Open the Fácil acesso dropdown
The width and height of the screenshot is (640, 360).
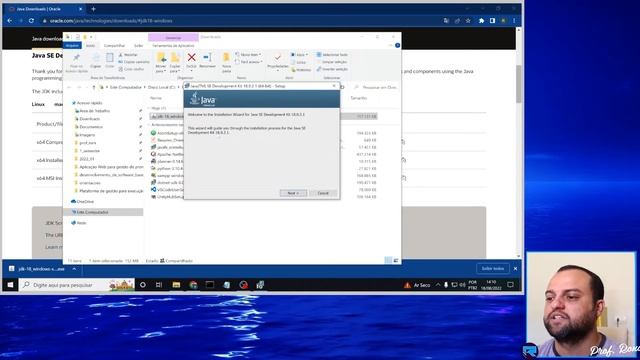[249, 62]
